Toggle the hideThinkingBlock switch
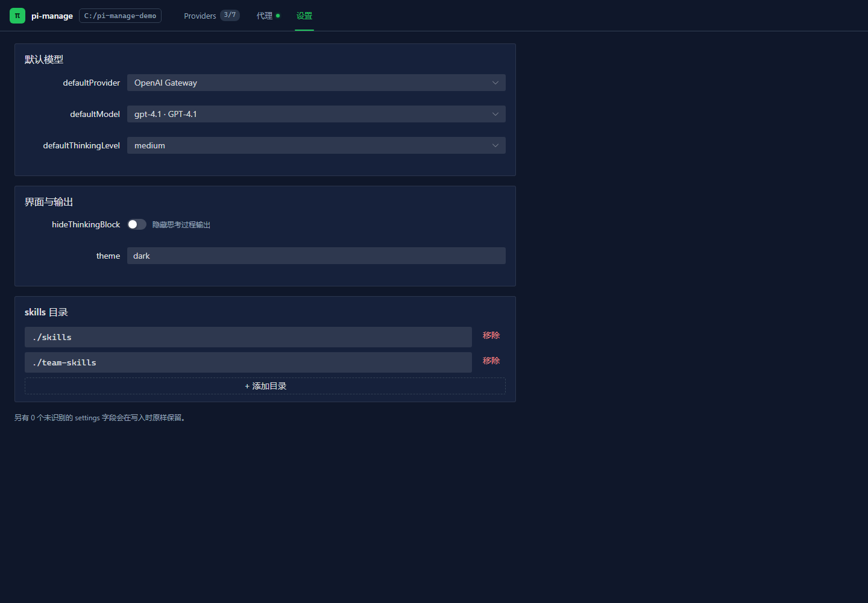Screen dimensions: 868x603 [x=137, y=224]
